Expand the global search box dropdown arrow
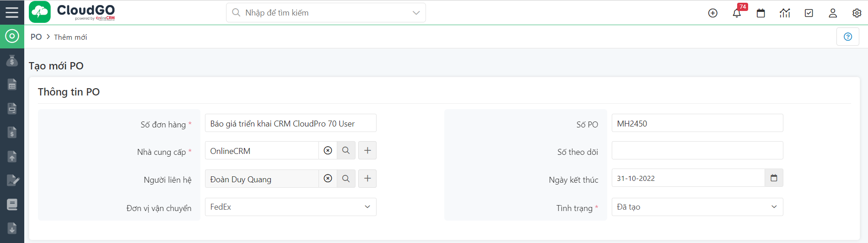 pos(416,13)
